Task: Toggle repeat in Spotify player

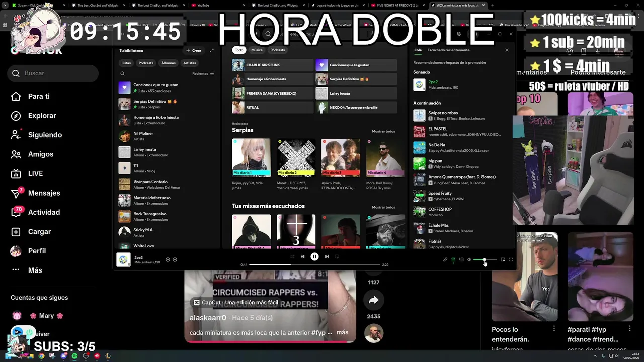Action: [337, 256]
